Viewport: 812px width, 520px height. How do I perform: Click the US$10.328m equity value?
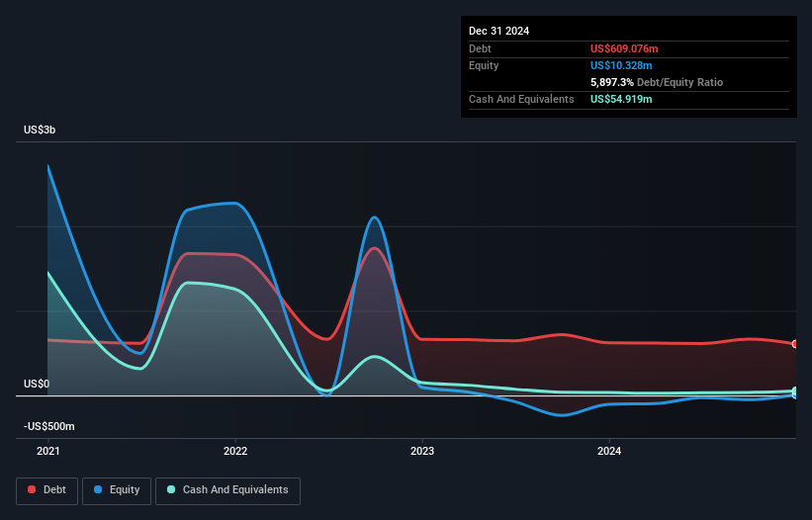[x=621, y=65]
